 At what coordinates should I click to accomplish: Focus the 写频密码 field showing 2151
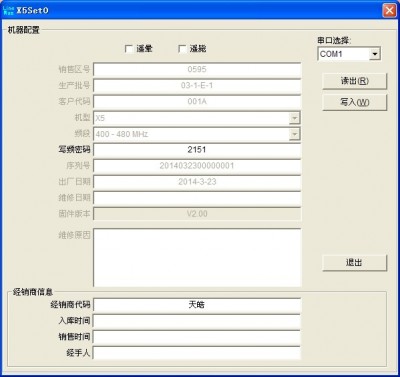[197, 150]
